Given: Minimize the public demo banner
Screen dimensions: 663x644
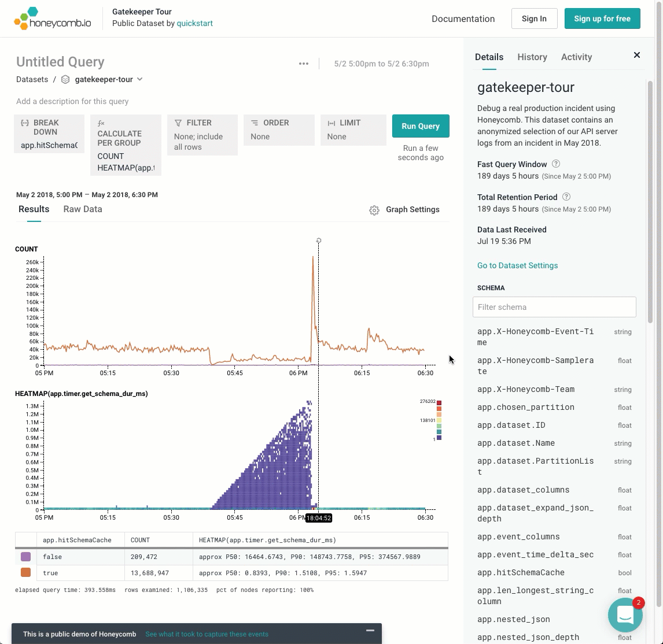Looking at the screenshot, I should click(370, 630).
